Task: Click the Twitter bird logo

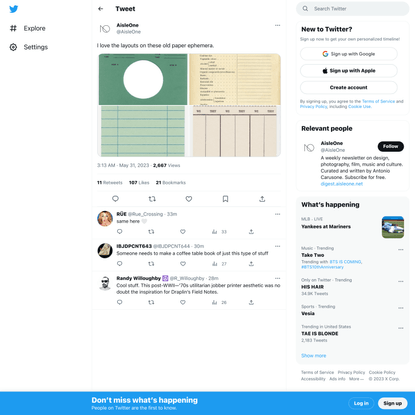Action: pyautogui.click(x=14, y=9)
